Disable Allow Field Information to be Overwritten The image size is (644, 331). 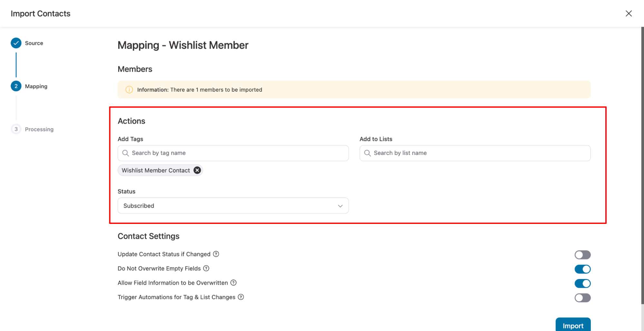point(582,283)
